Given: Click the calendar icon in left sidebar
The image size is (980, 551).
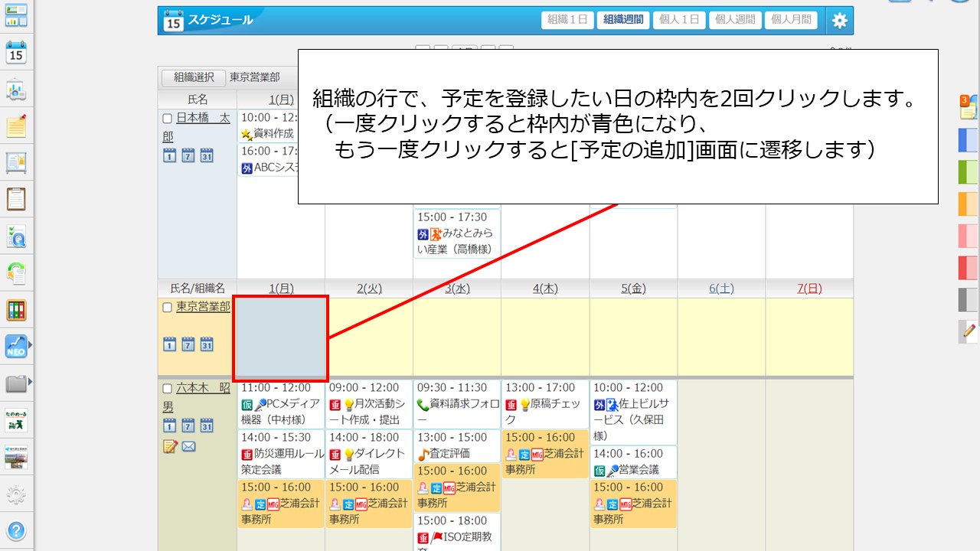Looking at the screenshot, I should point(16,53).
